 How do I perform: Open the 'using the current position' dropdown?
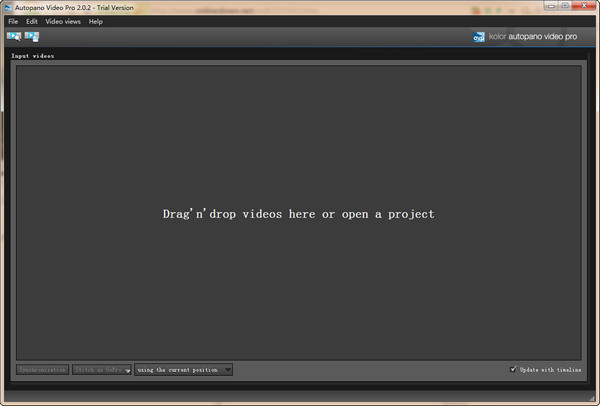click(183, 370)
